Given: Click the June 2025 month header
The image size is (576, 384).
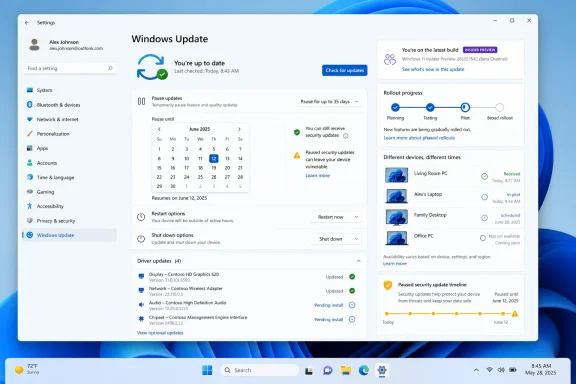Looking at the screenshot, I should click(x=199, y=129).
